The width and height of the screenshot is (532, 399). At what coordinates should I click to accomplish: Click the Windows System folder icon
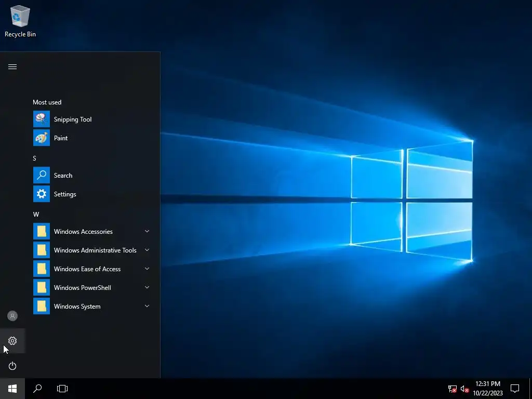[x=42, y=306]
